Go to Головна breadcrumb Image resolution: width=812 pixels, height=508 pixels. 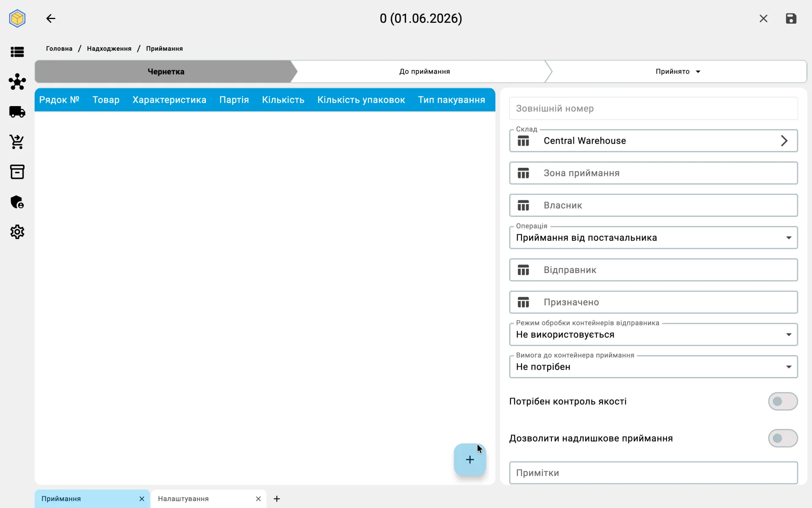59,49
